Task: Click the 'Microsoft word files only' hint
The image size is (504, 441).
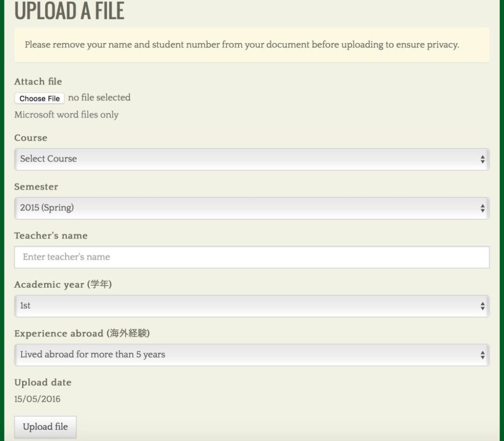Action: coord(66,115)
